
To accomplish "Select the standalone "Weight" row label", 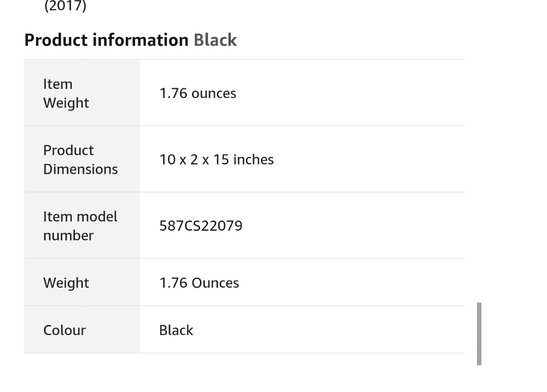I will (66, 283).
